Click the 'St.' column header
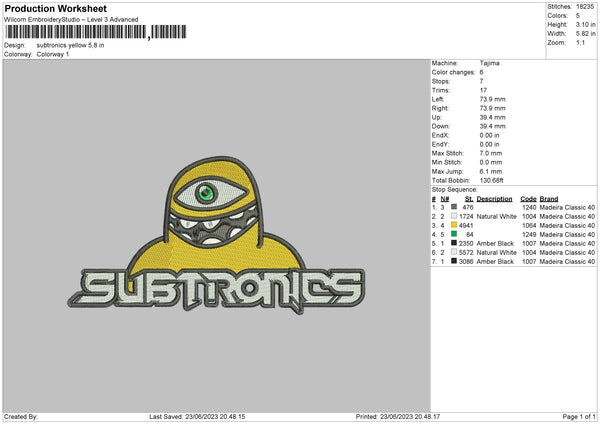The width and height of the screenshot is (600, 424). pos(469,199)
